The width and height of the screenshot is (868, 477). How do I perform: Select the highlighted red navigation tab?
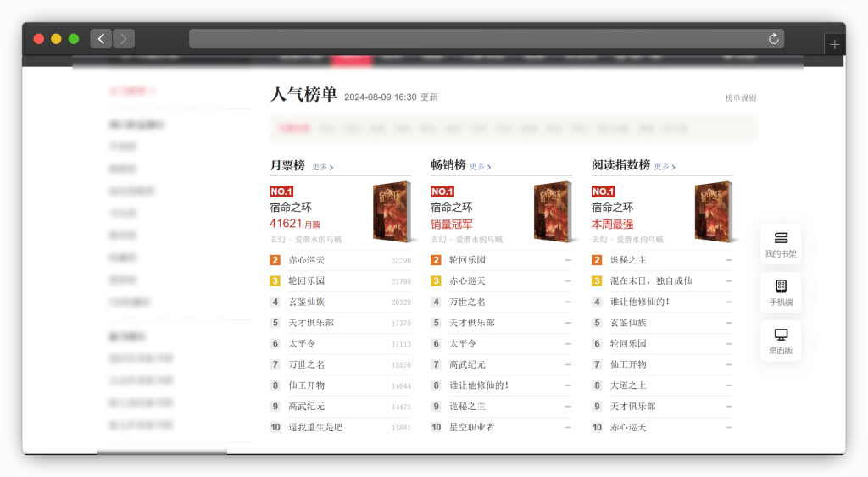(x=352, y=60)
